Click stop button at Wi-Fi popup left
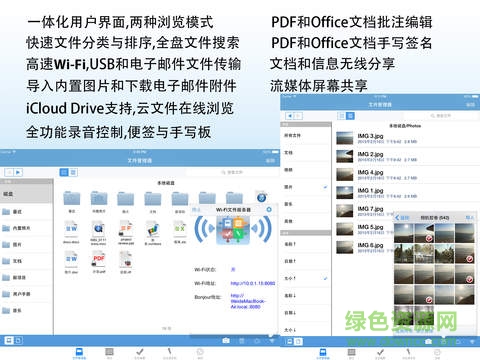 coord(196,210)
